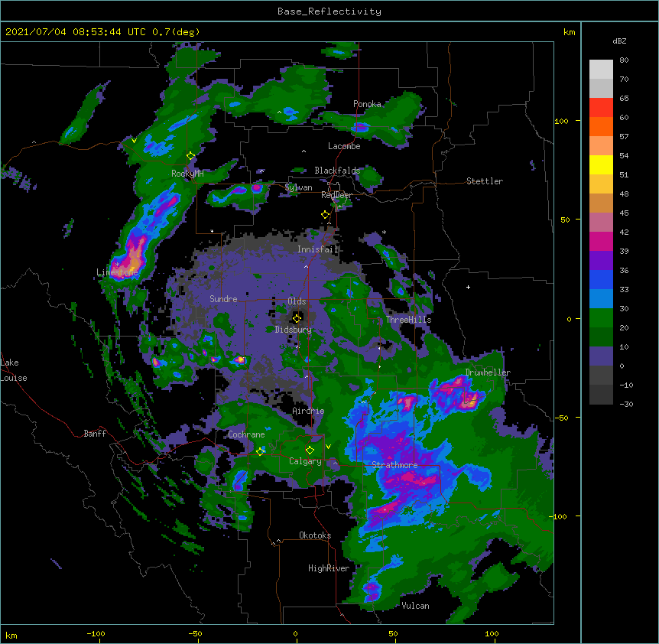Click the dBZ legend heading
The width and height of the screenshot is (659, 644).
point(619,41)
